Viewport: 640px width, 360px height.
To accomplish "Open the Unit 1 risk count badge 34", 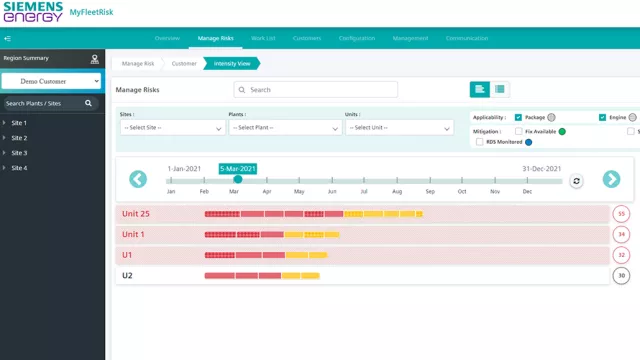I will [x=621, y=234].
